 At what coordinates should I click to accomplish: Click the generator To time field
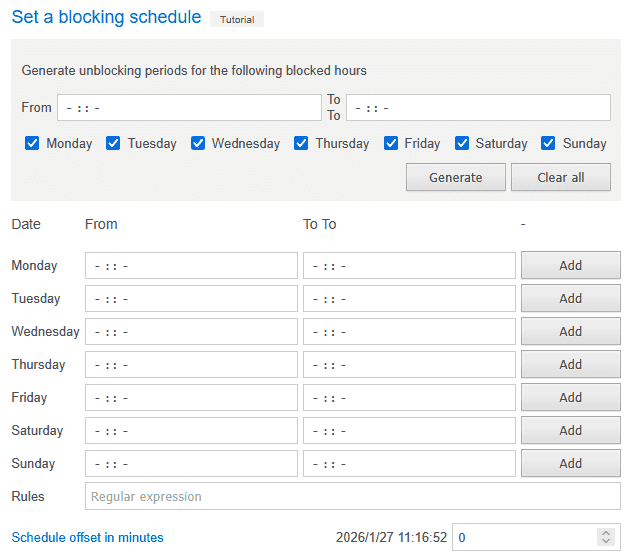(478, 107)
